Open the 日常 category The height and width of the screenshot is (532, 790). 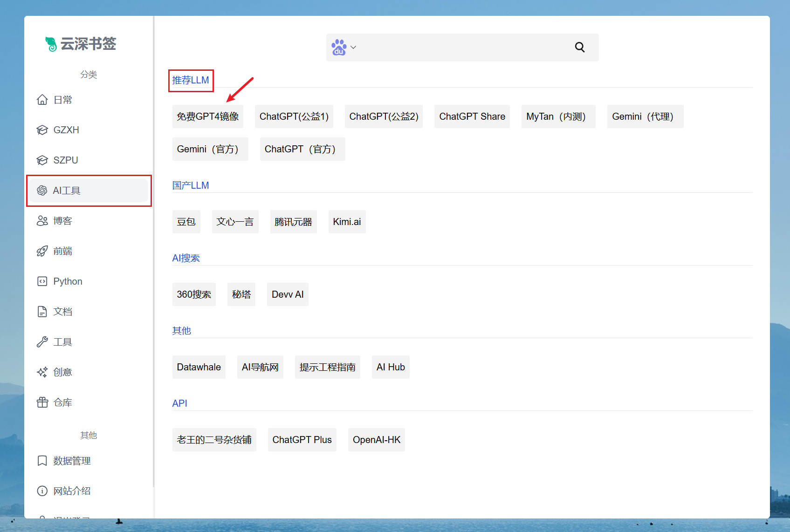point(88,100)
